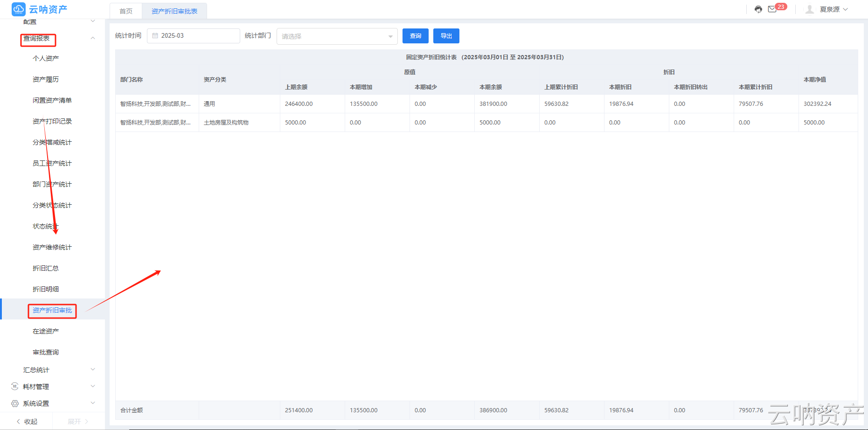The width and height of the screenshot is (868, 430).
Task: Open customer service headset icon
Action: 758,9
